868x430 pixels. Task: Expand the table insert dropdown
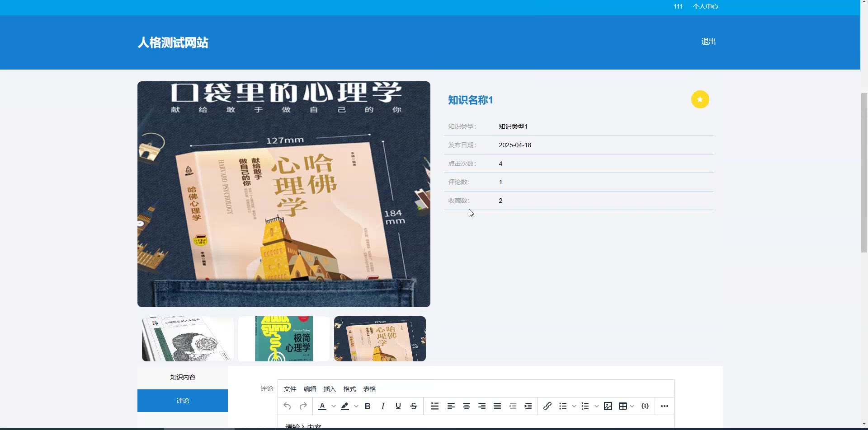click(x=632, y=406)
